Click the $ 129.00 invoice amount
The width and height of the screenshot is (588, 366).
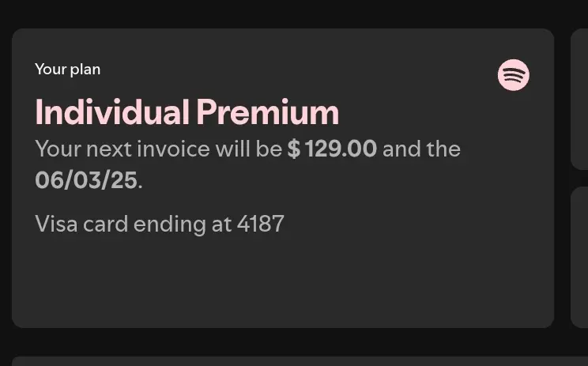pos(332,149)
